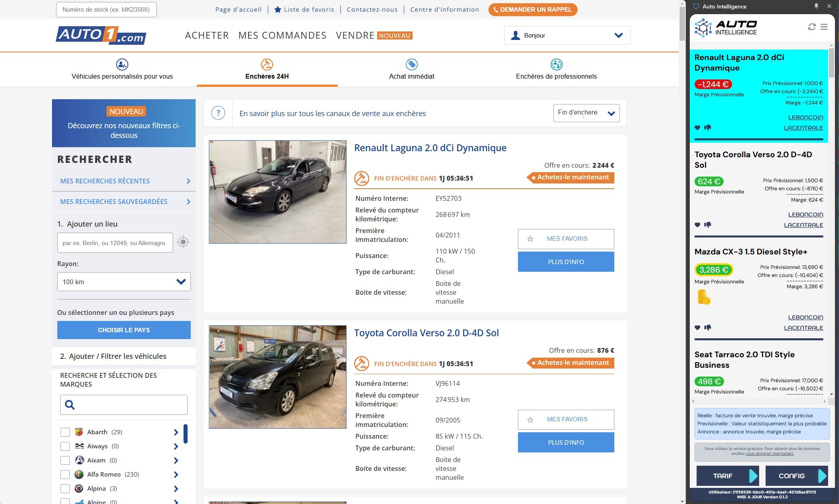
Task: Click thumbs-down icon for Renault Laguna card
Action: pyautogui.click(x=708, y=127)
